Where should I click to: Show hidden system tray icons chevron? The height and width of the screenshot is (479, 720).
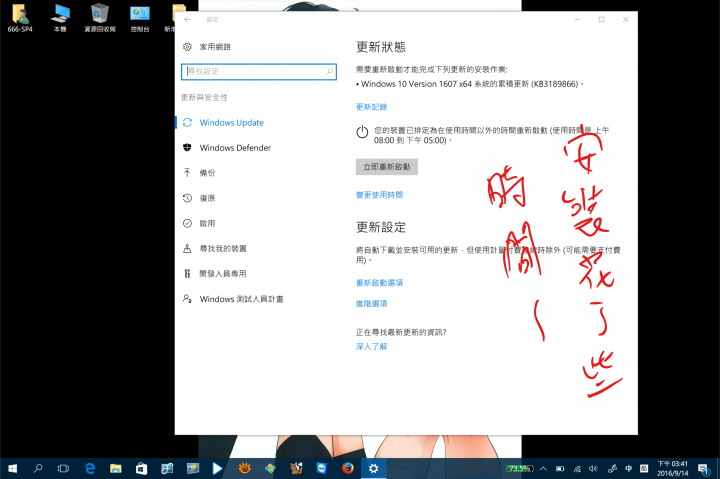(543, 469)
